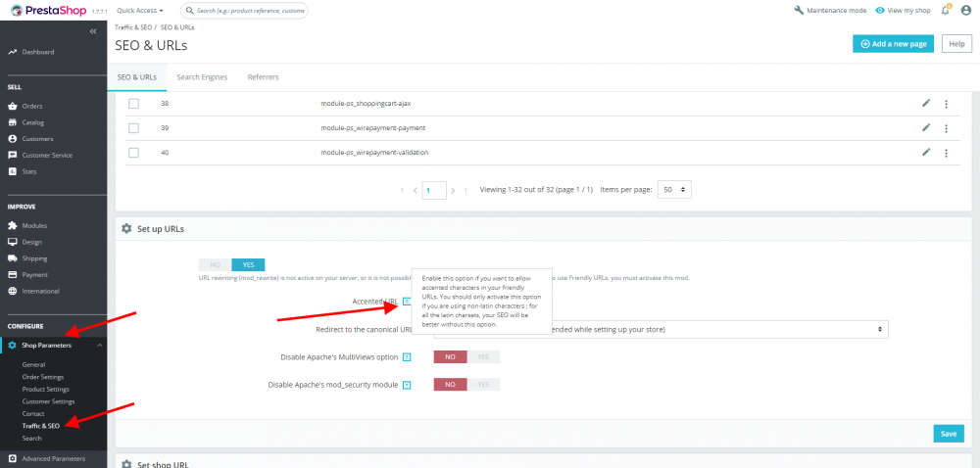Tick checkbox for row 39
Viewport: 980px width, 468px height.
pos(133,128)
